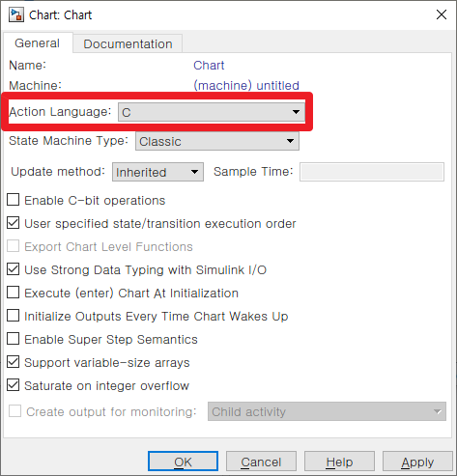The image size is (457, 476).
Task: Open the (machine) untitled link
Action: (246, 86)
